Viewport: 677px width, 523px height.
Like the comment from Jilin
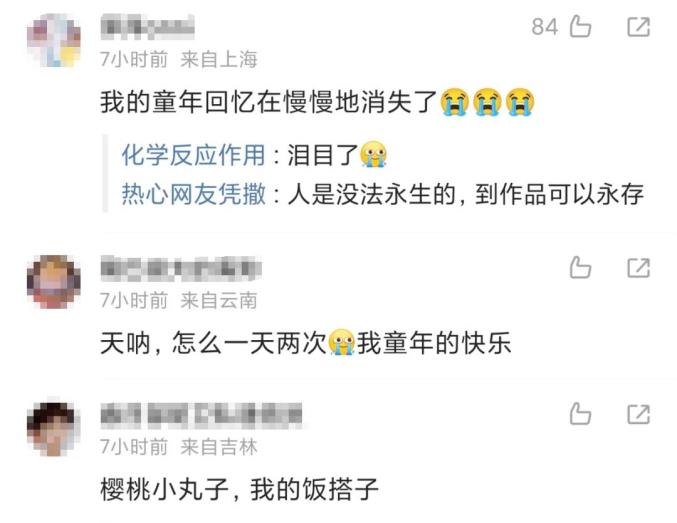click(580, 414)
